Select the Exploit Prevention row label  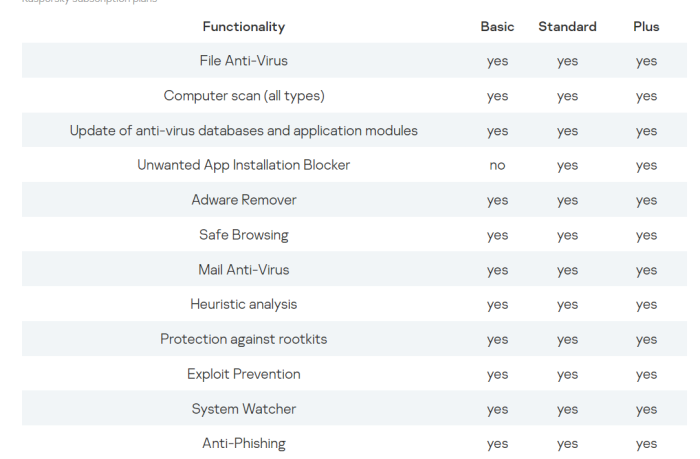coord(243,374)
